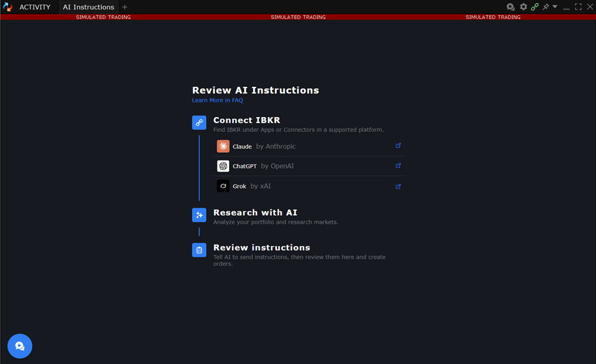
Task: Click the Research with AI heading
Action: [255, 212]
